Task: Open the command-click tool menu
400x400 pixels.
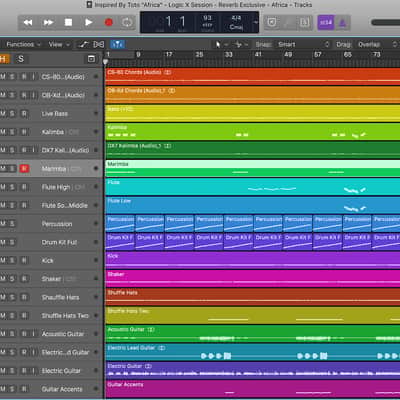Action: (x=241, y=44)
